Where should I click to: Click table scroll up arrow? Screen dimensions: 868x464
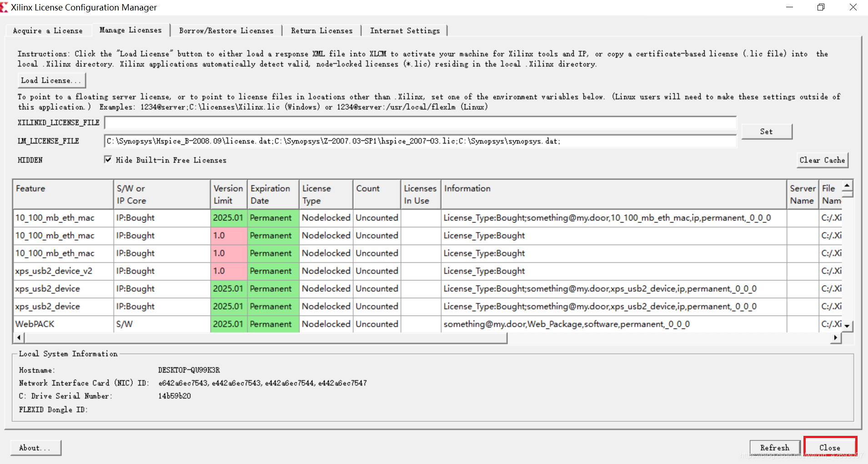(x=847, y=185)
